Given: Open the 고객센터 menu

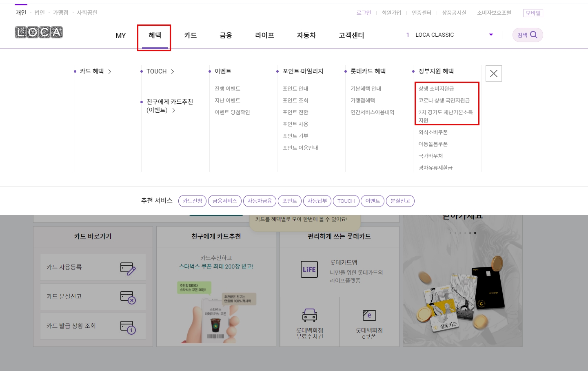Looking at the screenshot, I should [x=351, y=36].
